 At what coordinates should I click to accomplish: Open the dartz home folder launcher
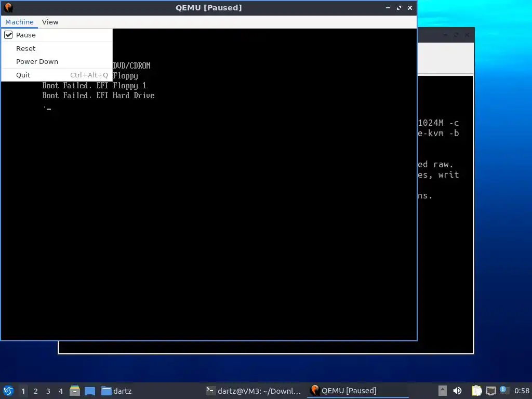[116, 391]
